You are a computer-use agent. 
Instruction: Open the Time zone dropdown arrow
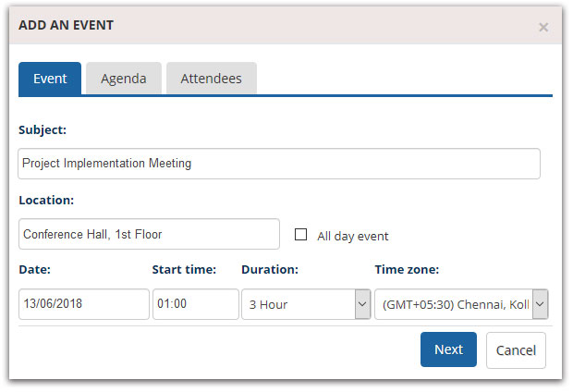pyautogui.click(x=540, y=304)
